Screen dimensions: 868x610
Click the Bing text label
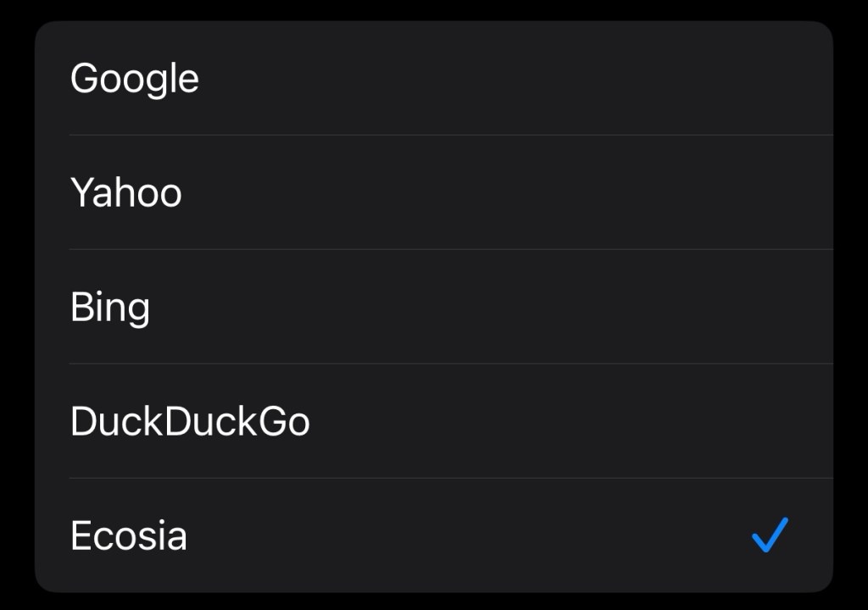pos(110,307)
